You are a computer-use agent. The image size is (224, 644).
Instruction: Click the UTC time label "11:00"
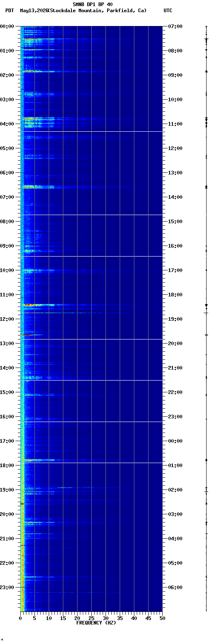coord(175,124)
